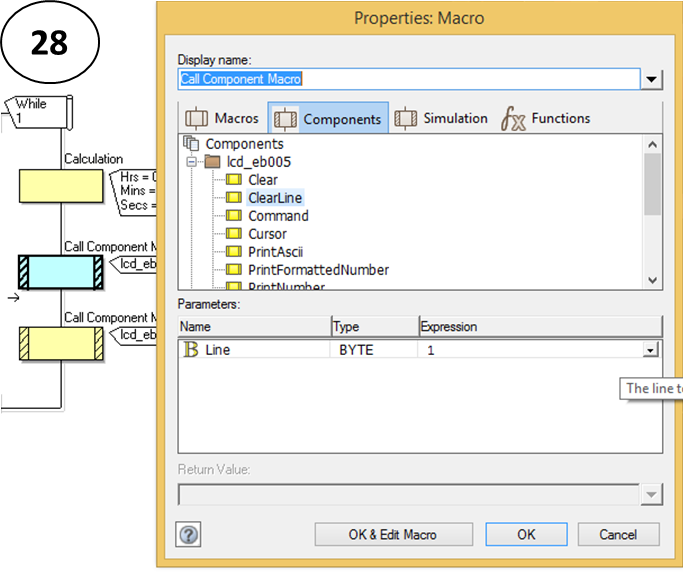Image resolution: width=683 pixels, height=581 pixels.
Task: Select the cyan Call Component Macro block
Action: [61, 272]
